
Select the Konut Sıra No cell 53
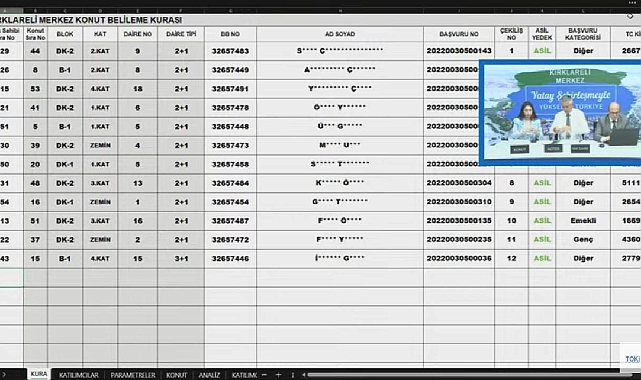click(36, 89)
